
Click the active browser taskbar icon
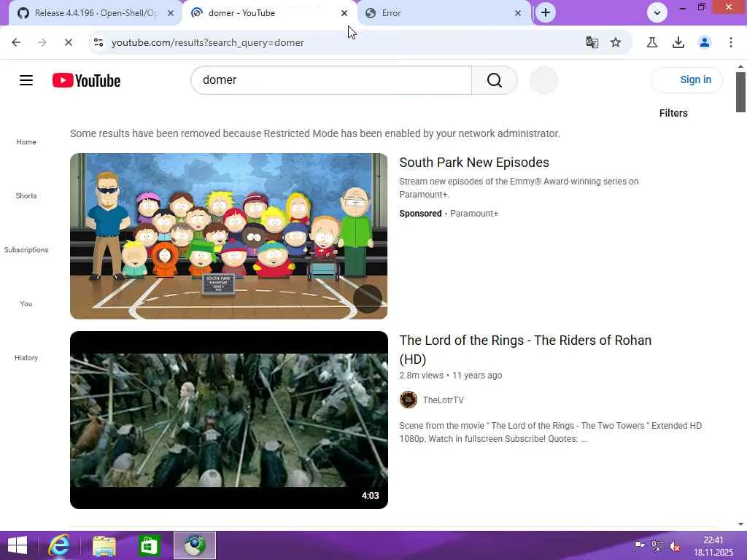[194, 545]
